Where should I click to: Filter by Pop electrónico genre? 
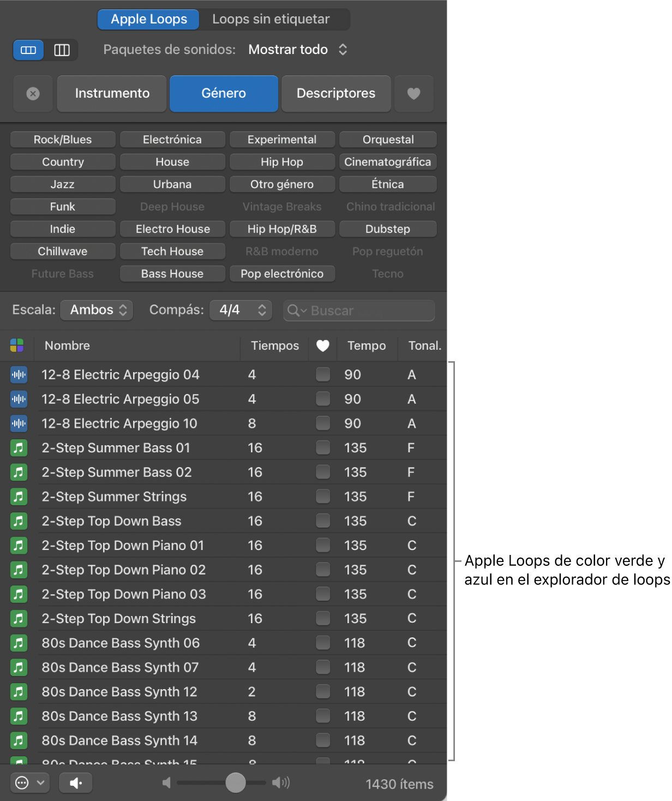(x=282, y=274)
